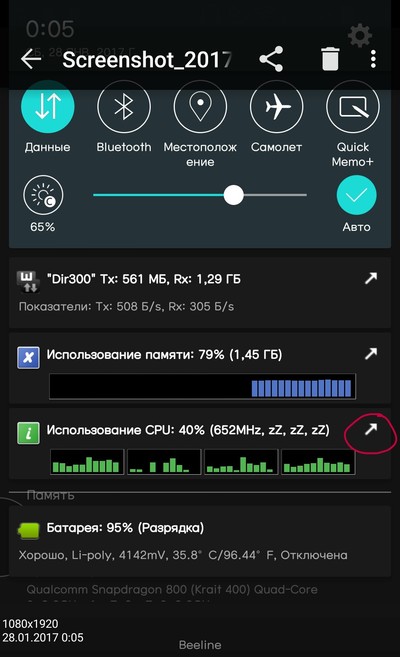The image size is (400, 657).
Task: Expand the Dir300 network notification arrow
Action: pyautogui.click(x=371, y=278)
